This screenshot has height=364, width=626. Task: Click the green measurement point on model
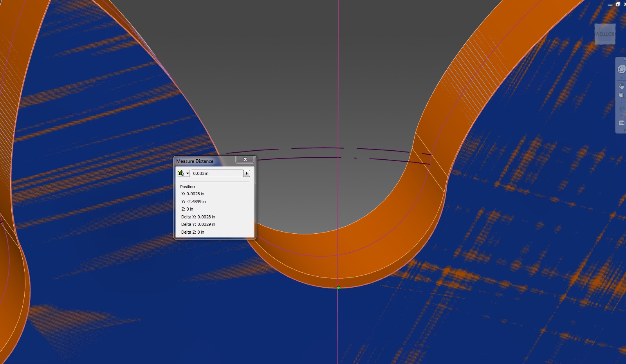(x=339, y=288)
